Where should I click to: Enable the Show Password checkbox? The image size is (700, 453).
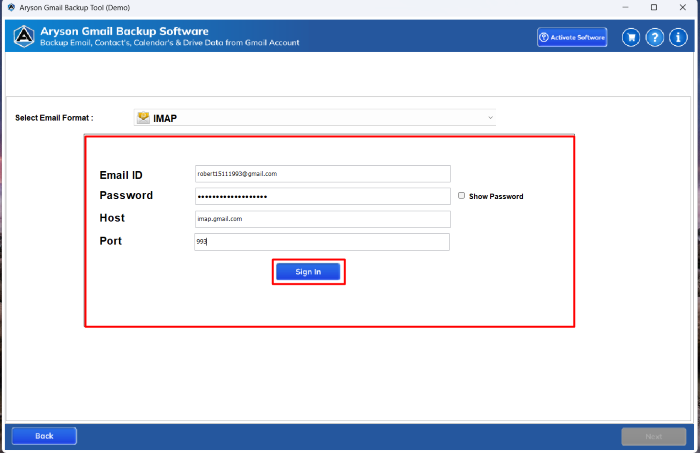click(461, 195)
